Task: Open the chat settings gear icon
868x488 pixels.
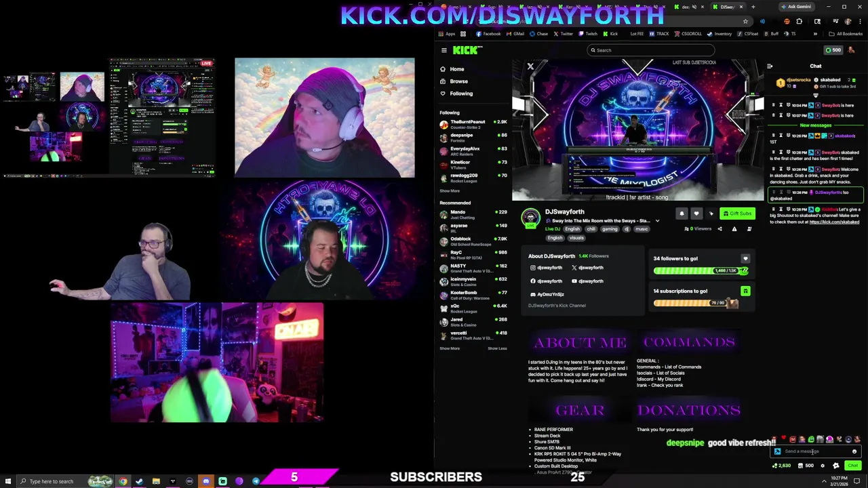Action: pyautogui.click(x=823, y=466)
